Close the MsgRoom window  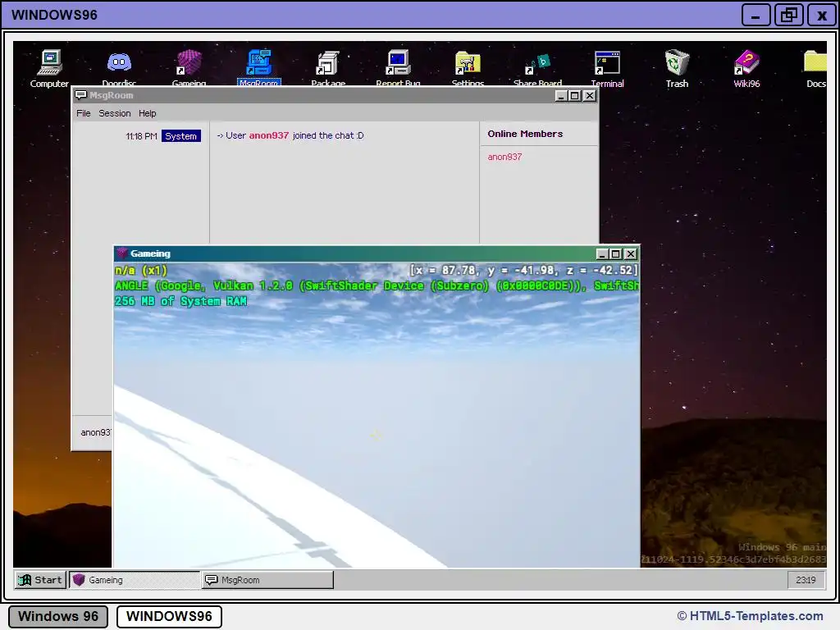pos(589,95)
